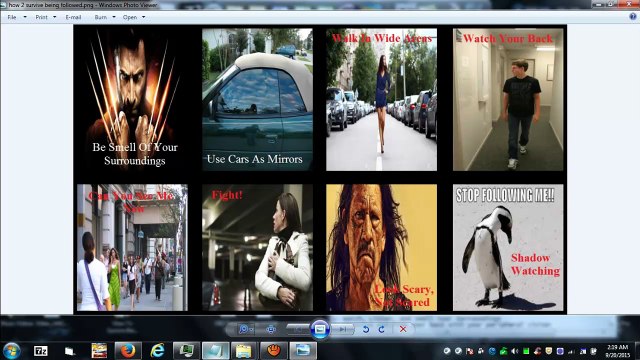Open the Burn menu

[100, 17]
